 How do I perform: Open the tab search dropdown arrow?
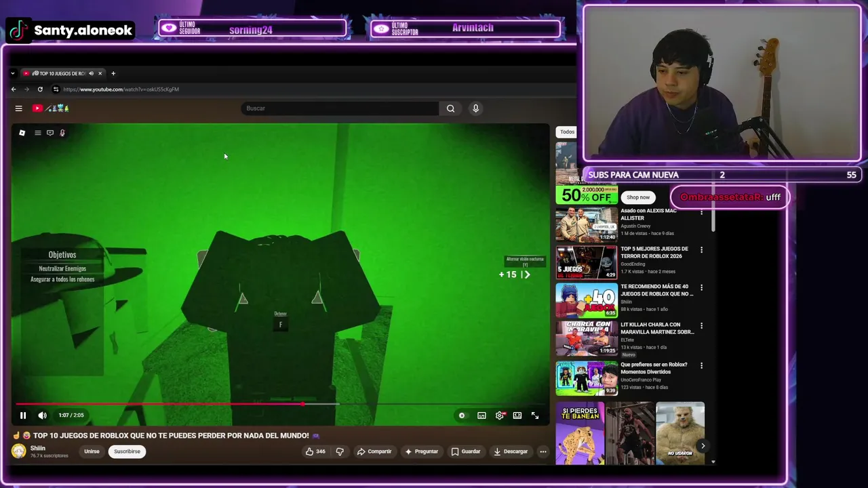[12, 73]
